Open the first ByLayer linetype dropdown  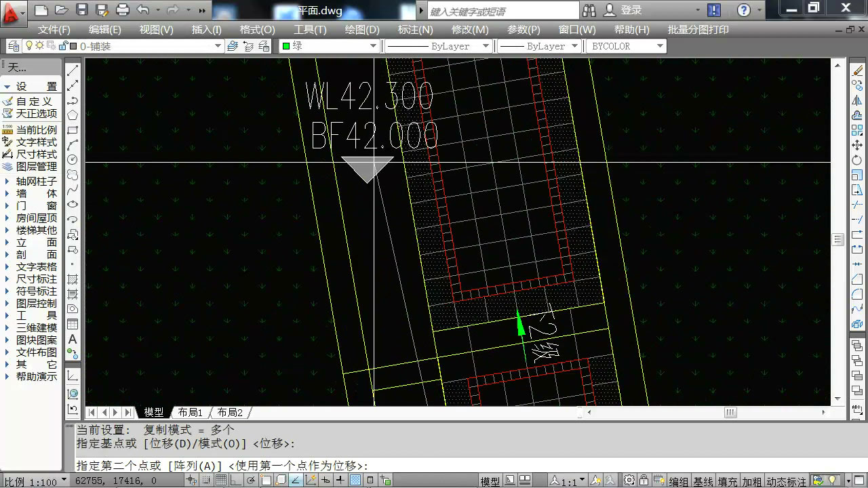point(486,46)
